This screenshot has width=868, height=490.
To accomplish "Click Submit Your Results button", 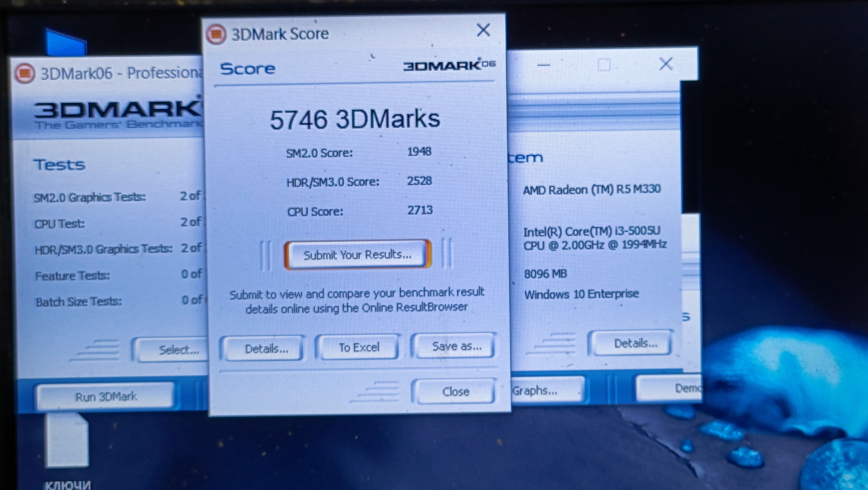I will 358,255.
